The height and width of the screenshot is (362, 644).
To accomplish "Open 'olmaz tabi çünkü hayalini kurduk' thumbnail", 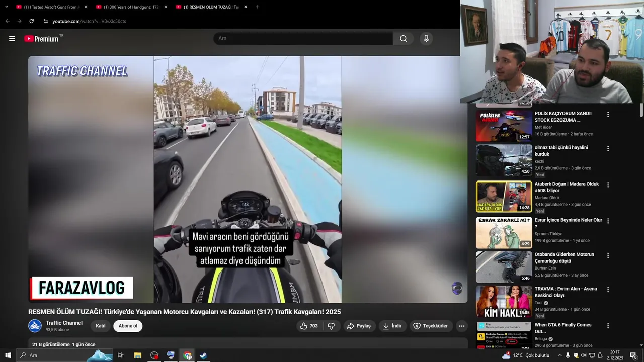I will point(504,160).
